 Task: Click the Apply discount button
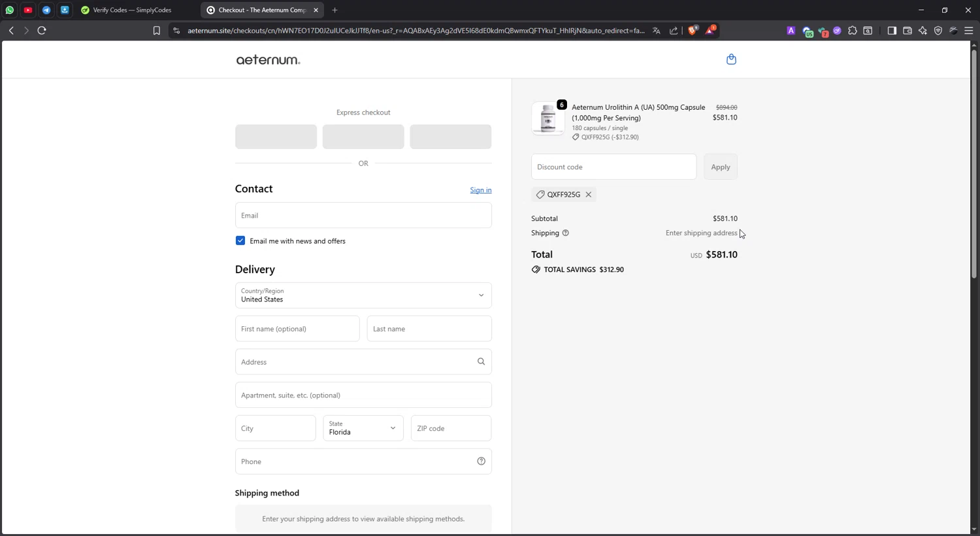point(721,167)
